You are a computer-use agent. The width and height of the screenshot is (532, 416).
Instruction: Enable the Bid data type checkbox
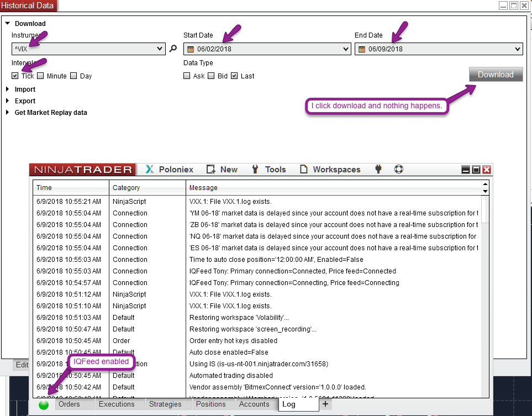coord(211,76)
